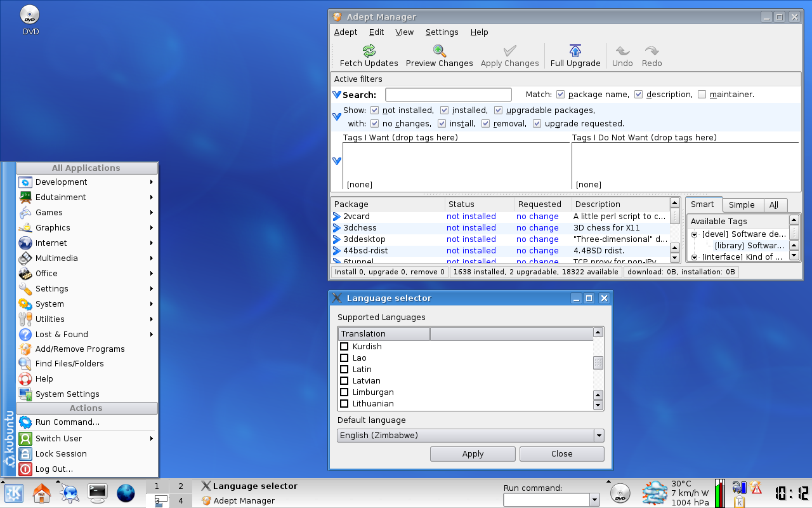Click the DVD desktop icon
The width and height of the screenshot is (812, 508).
pos(30,20)
